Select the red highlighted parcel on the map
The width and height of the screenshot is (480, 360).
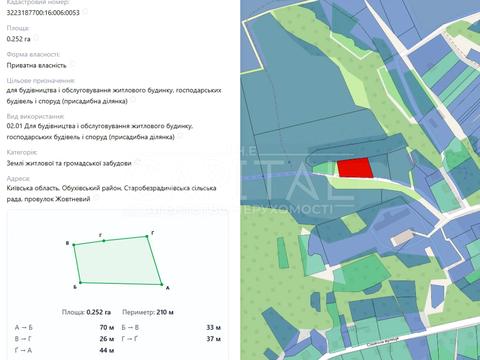[x=355, y=168]
